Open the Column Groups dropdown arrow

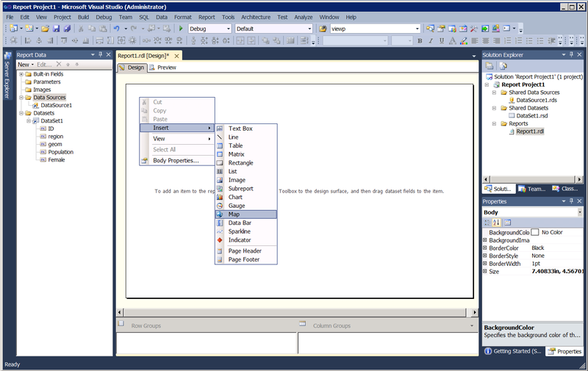(472, 325)
